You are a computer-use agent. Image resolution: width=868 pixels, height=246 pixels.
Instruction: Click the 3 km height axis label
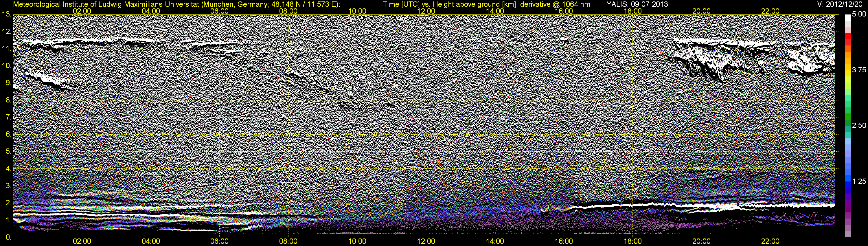8,186
